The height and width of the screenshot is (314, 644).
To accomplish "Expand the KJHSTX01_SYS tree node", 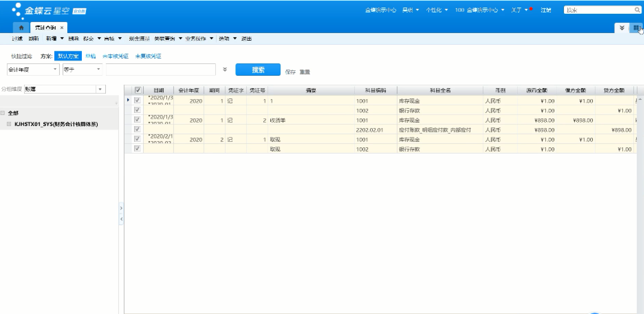I will tap(9, 124).
